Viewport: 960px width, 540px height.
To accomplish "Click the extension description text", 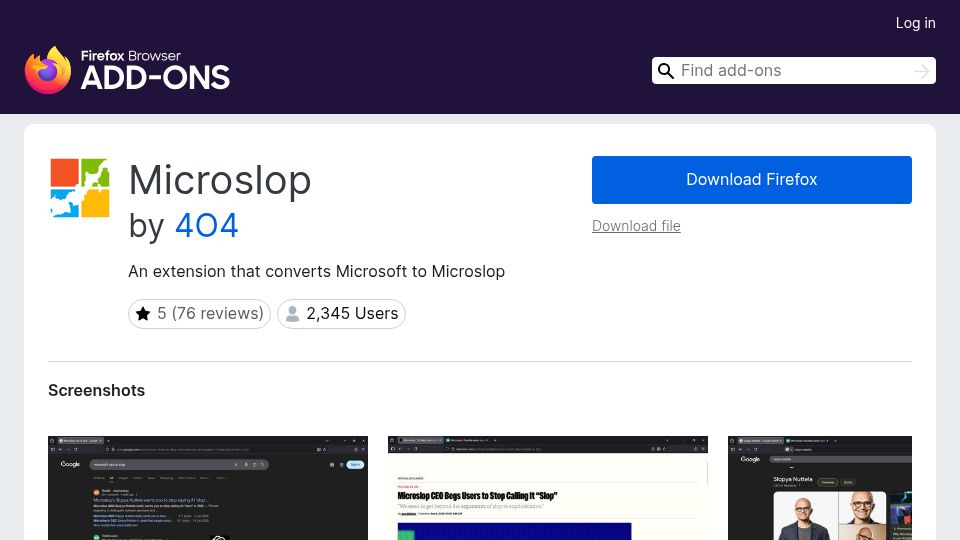I will 317,271.
